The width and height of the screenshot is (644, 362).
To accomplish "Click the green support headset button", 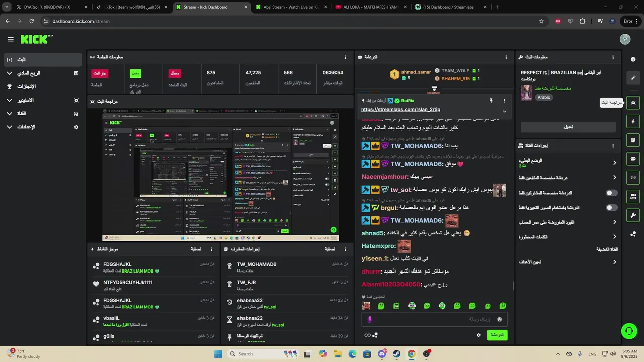I will pyautogui.click(x=628, y=330).
